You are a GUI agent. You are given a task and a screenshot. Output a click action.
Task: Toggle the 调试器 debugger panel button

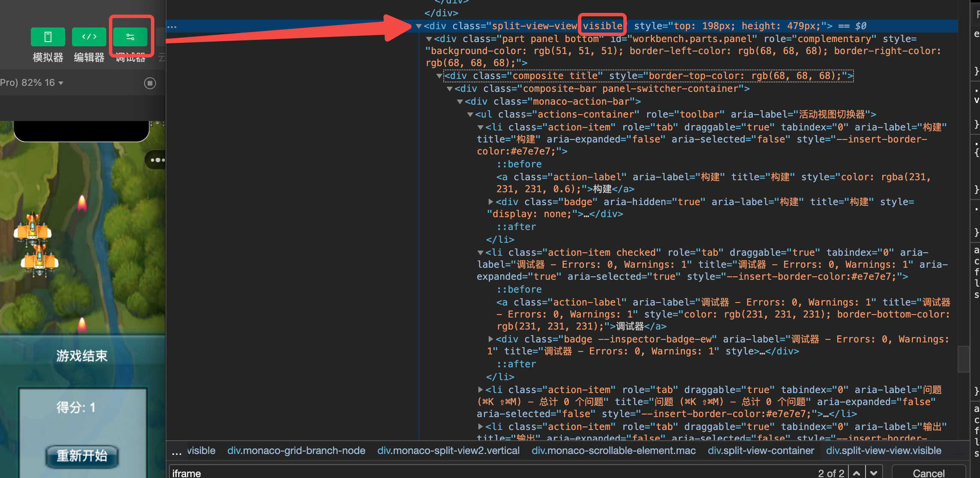130,37
